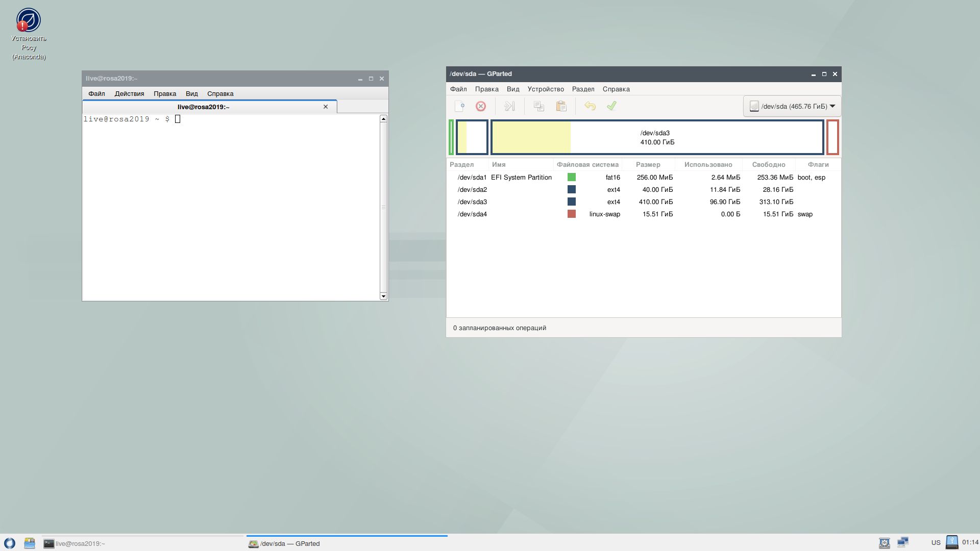Click the Copy partition toolbar icon

click(539, 106)
